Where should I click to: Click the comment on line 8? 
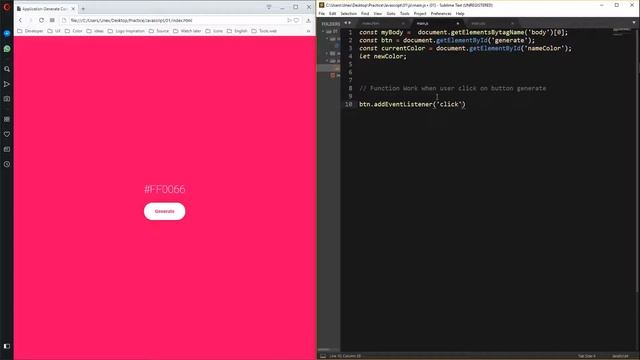[x=453, y=88]
